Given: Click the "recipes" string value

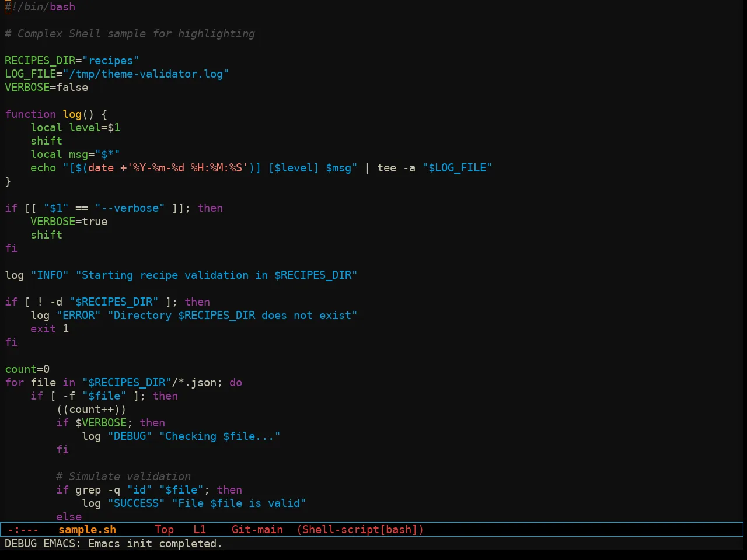Looking at the screenshot, I should click(110, 61).
